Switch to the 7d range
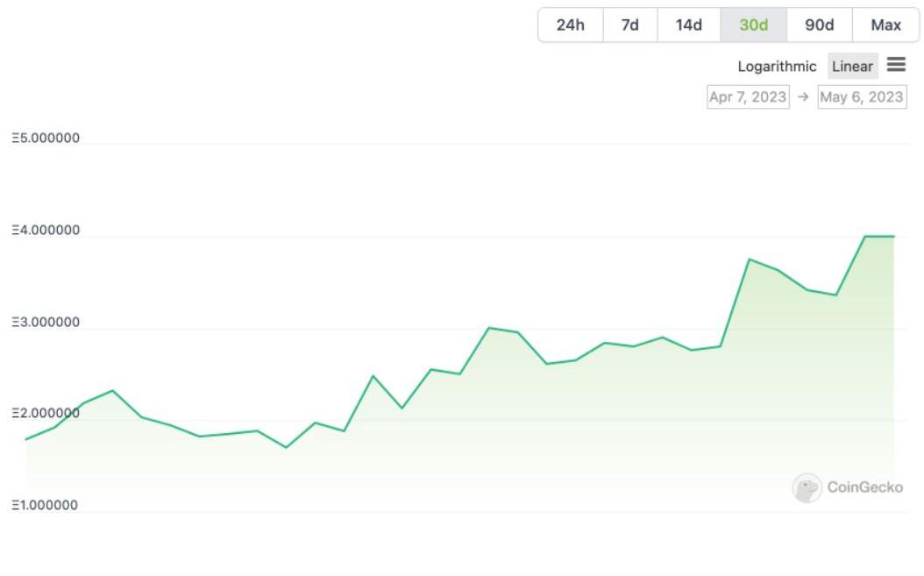Image resolution: width=924 pixels, height=576 pixels. tap(629, 25)
